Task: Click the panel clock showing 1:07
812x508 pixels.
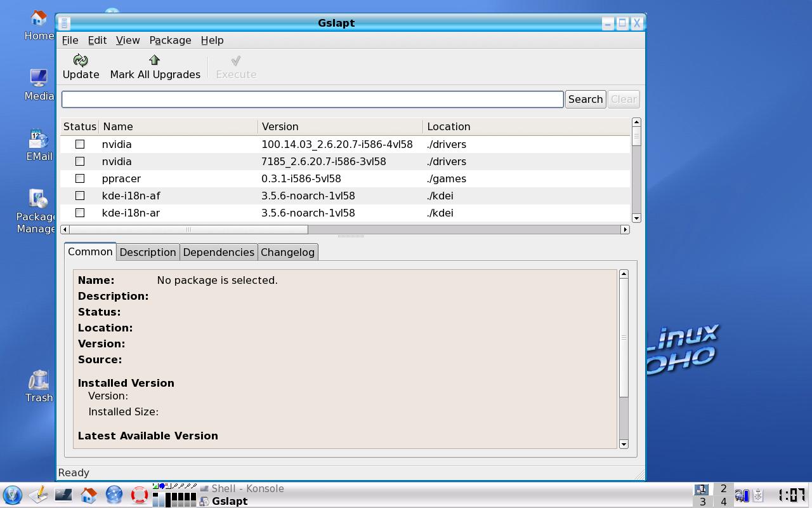Action: click(791, 495)
